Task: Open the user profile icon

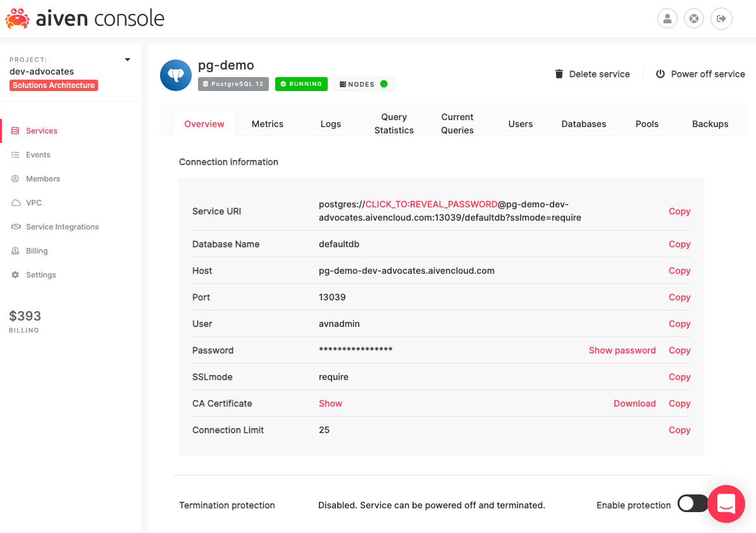Action: click(667, 18)
